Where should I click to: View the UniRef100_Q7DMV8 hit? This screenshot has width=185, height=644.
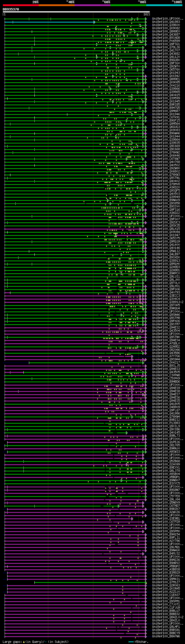166,184
